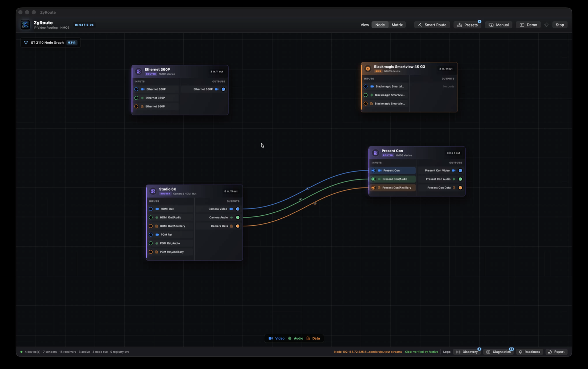Click the HDMI Out/Audio input port circle
Viewport: 588px width, 369px height.
coord(151,218)
